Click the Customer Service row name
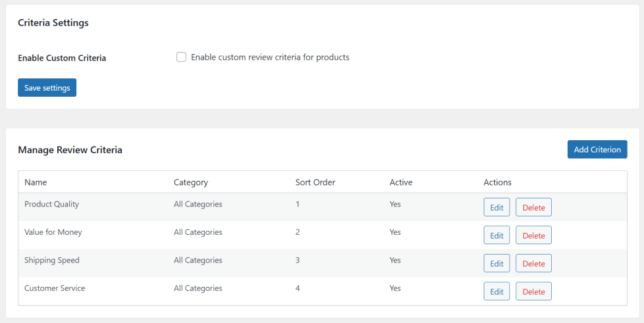644x323 pixels. (55, 288)
